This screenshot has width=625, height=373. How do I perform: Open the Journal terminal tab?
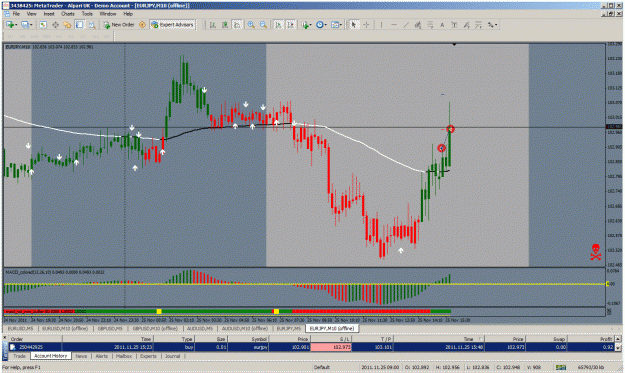click(x=173, y=356)
